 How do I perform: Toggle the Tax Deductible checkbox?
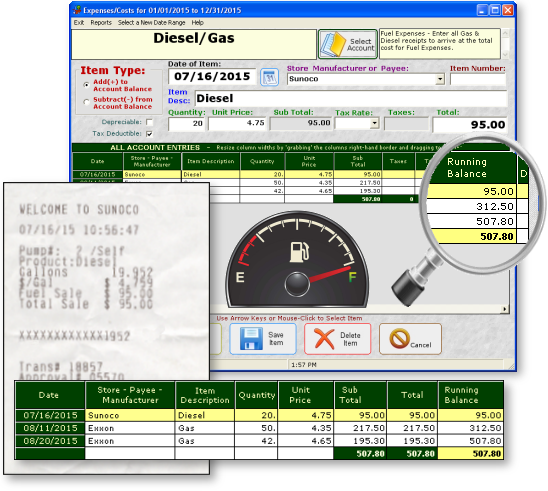click(150, 133)
